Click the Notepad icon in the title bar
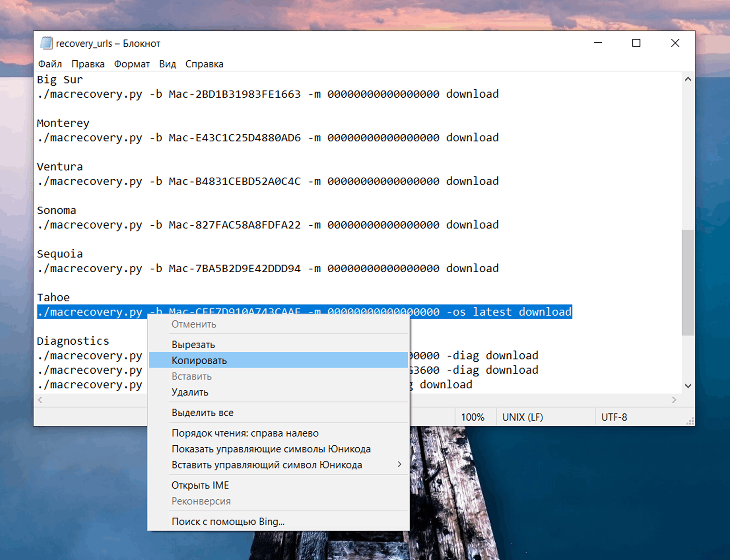The image size is (730, 560). (x=46, y=43)
